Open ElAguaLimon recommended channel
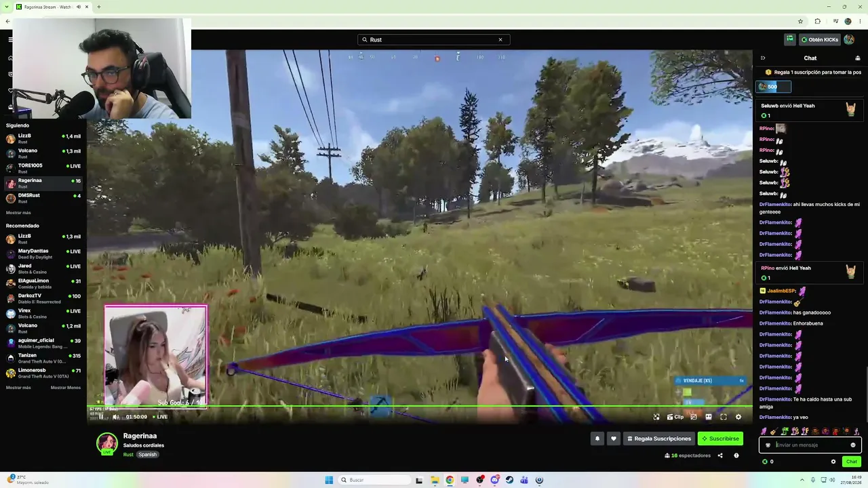This screenshot has height=488, width=868. coord(43,283)
